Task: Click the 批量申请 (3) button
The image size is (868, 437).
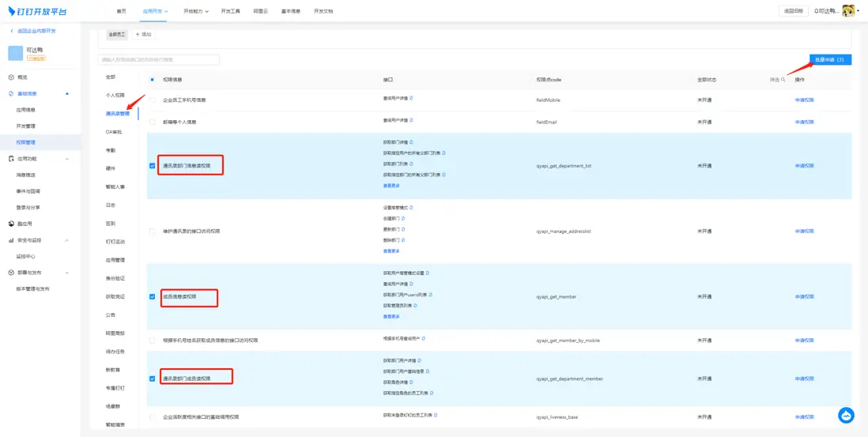Action: click(829, 59)
